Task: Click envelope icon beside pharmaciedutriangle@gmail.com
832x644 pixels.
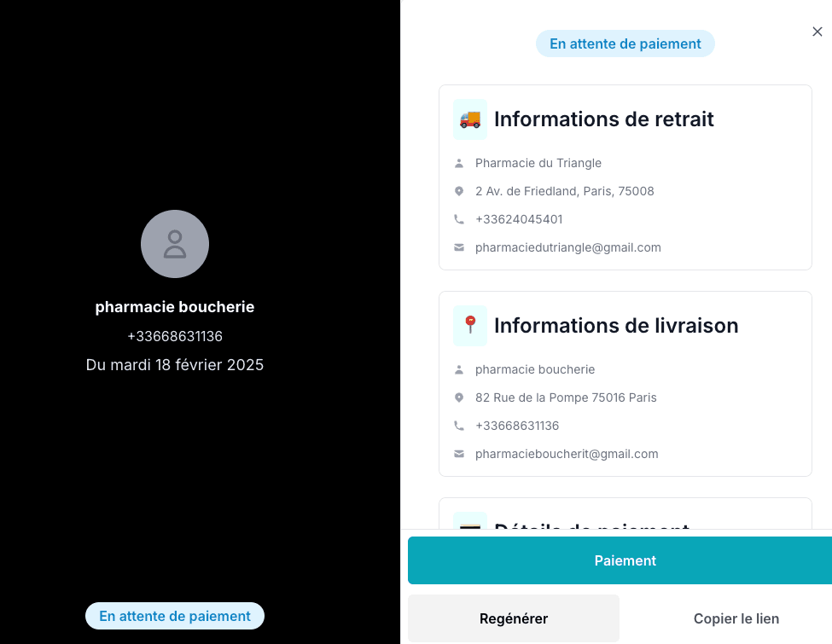Action: pos(459,247)
